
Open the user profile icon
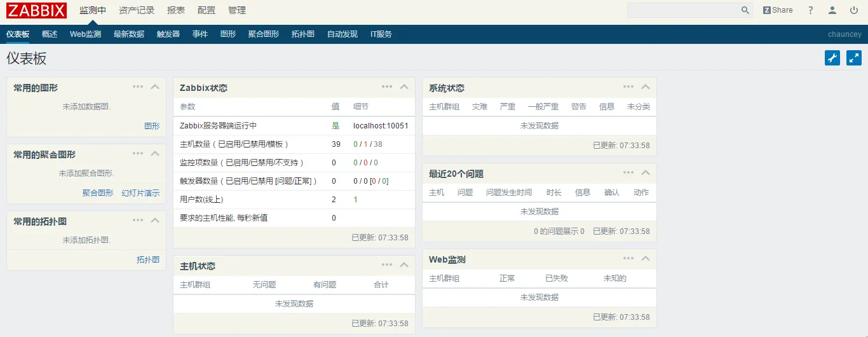[x=832, y=10]
